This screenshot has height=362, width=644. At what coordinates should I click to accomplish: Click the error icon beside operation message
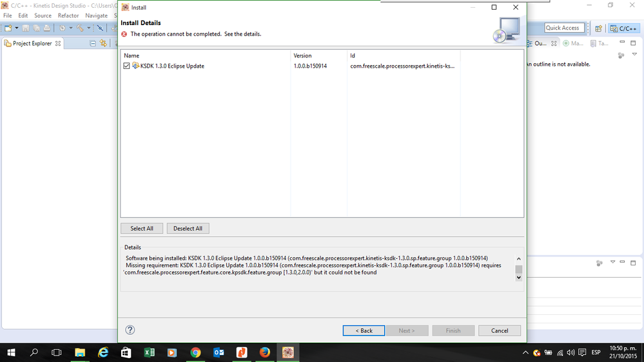tap(124, 34)
